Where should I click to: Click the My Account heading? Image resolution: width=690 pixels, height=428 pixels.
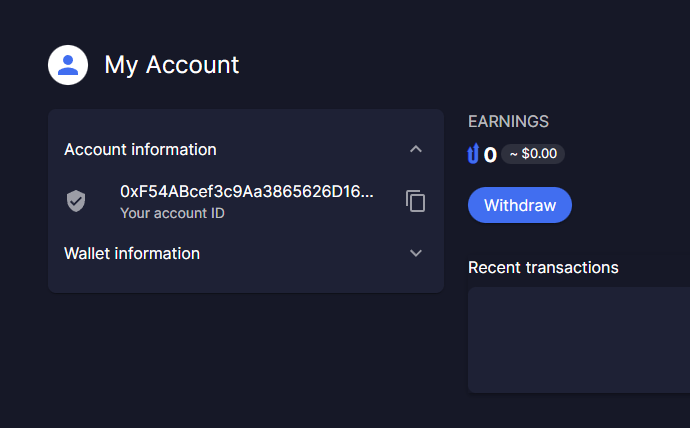click(x=172, y=65)
